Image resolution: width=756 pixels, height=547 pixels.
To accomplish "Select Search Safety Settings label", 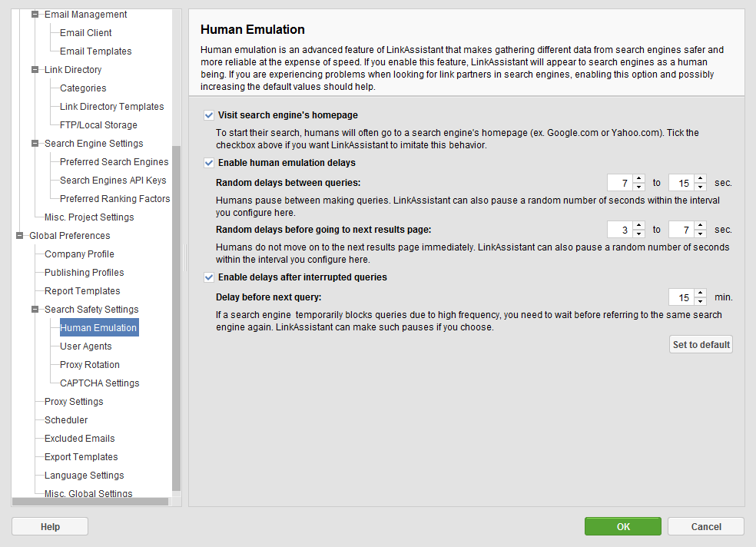I will [x=91, y=310].
